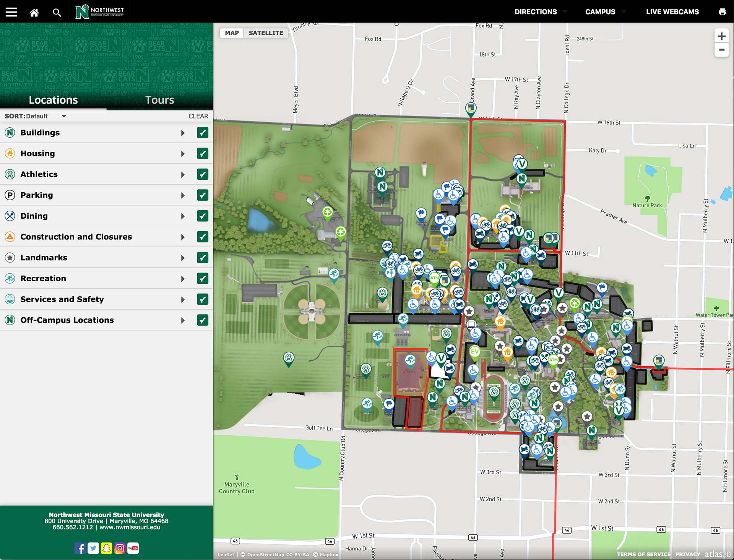Viewport: 734px width, 560px height.
Task: Open LIVE WEBCAMS menu item
Action: coord(672,12)
